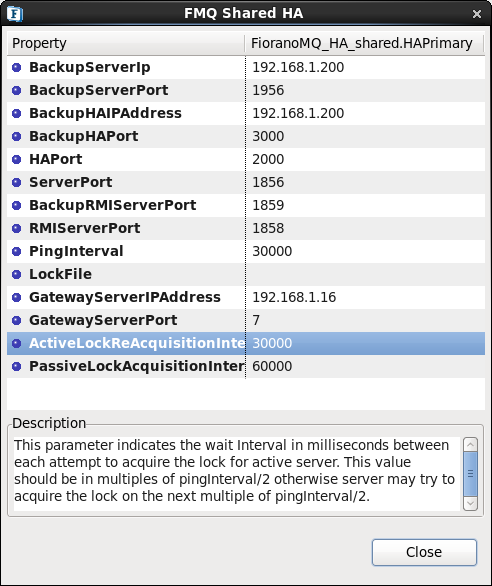Click the Close button
The height and width of the screenshot is (586, 492).
(x=424, y=552)
